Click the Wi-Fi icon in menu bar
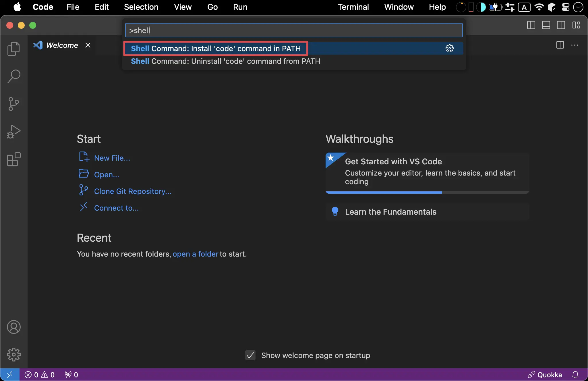This screenshot has width=588, height=381. click(x=539, y=7)
